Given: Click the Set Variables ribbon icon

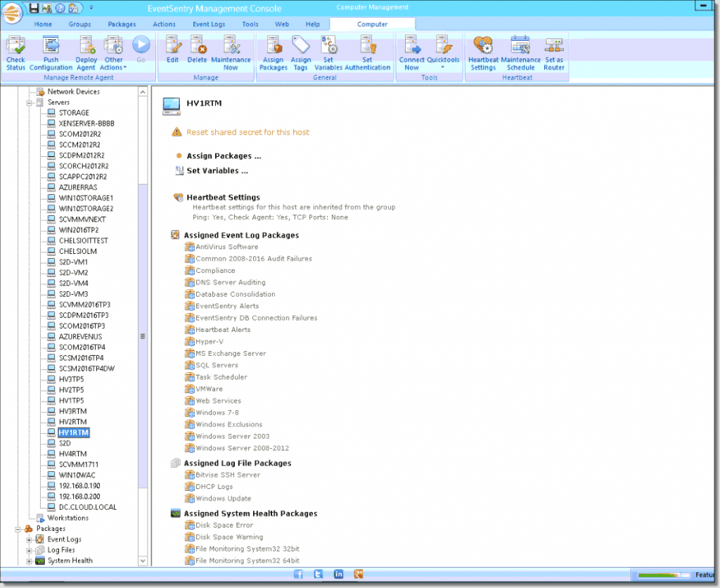Looking at the screenshot, I should (x=328, y=53).
